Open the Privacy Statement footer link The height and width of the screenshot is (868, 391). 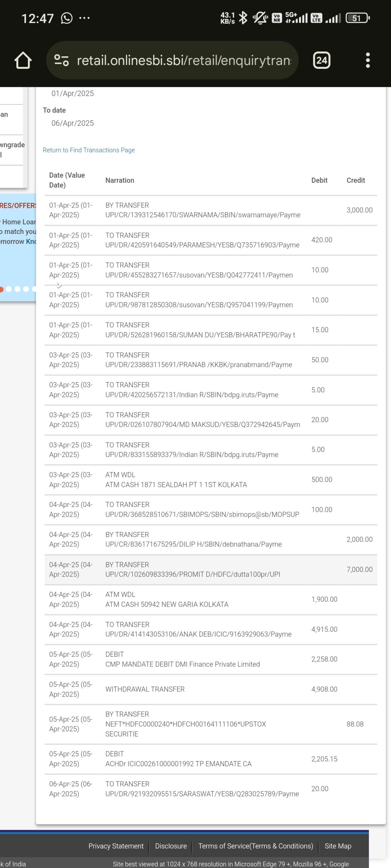coord(116,846)
